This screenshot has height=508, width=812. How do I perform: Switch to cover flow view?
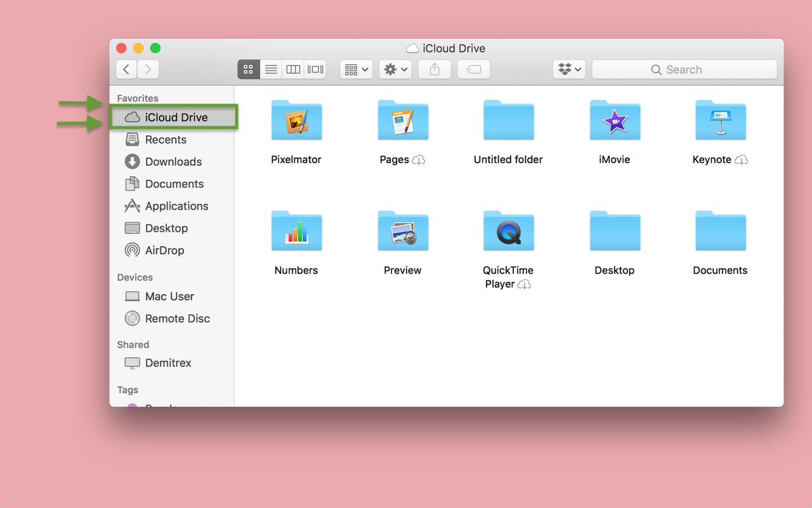click(x=315, y=69)
